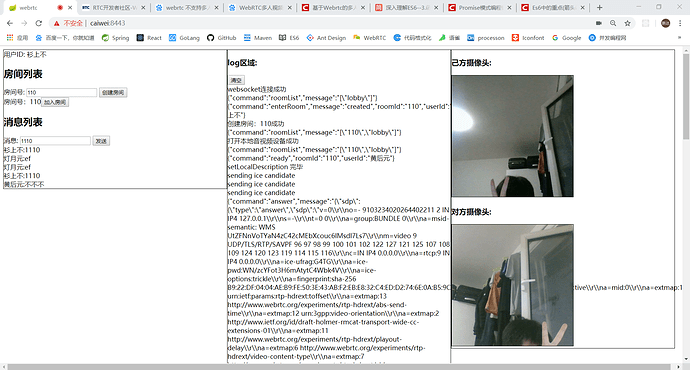Open the processon bookmark

coord(486,38)
